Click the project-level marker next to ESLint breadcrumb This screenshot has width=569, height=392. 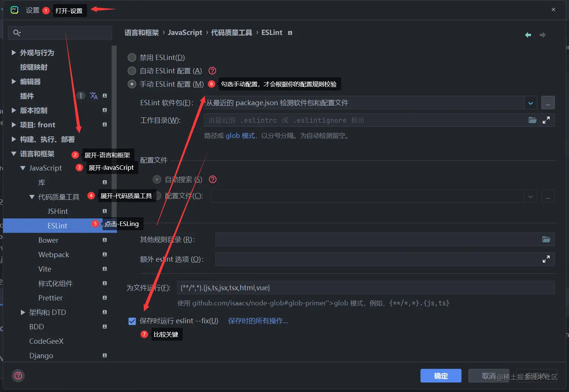pyautogui.click(x=290, y=33)
